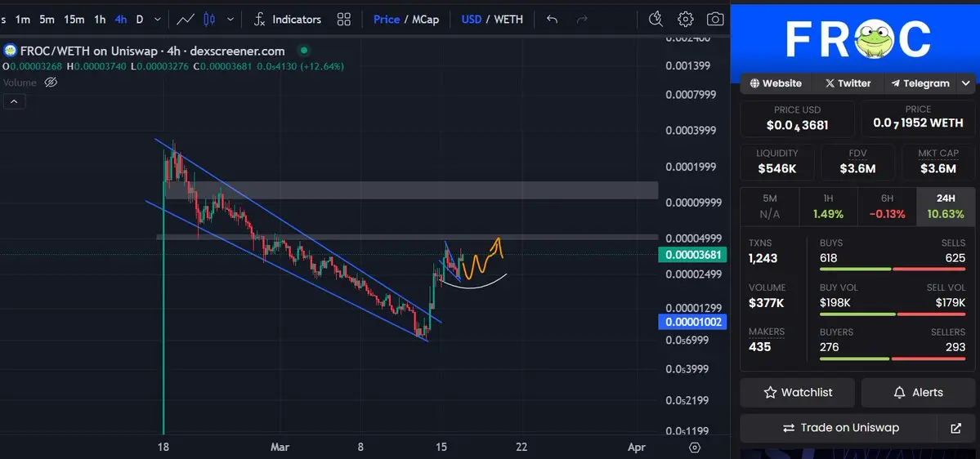This screenshot has width=980, height=459.
Task: Select the 5m timeframe
Action: pyautogui.click(x=47, y=20)
